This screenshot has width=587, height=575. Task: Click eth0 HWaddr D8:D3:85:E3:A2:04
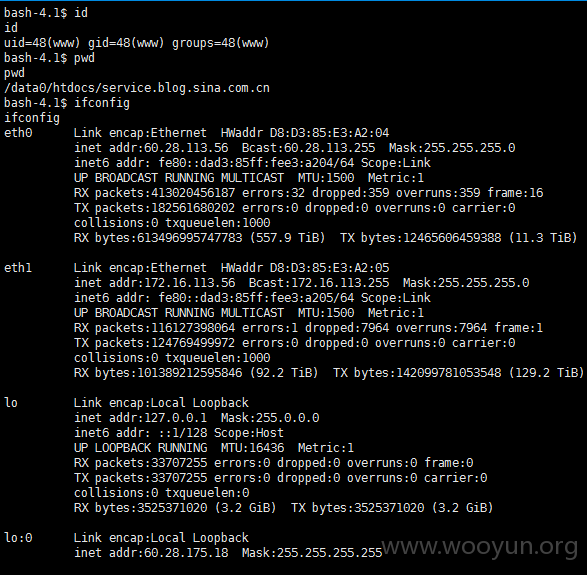[x=305, y=133]
